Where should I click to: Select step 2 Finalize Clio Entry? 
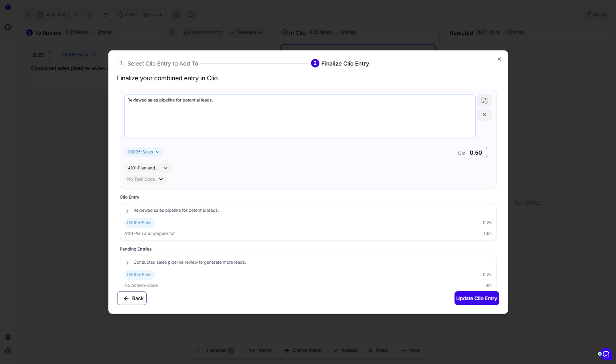[x=340, y=64]
